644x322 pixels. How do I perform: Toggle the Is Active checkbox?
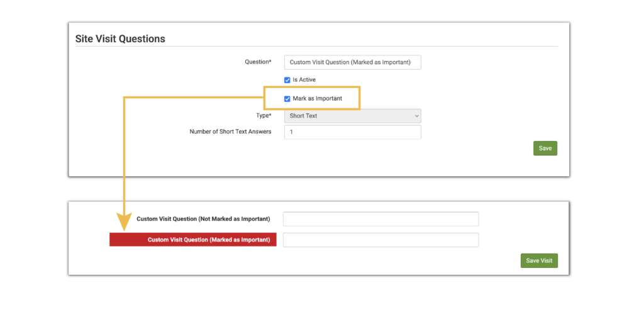287,80
